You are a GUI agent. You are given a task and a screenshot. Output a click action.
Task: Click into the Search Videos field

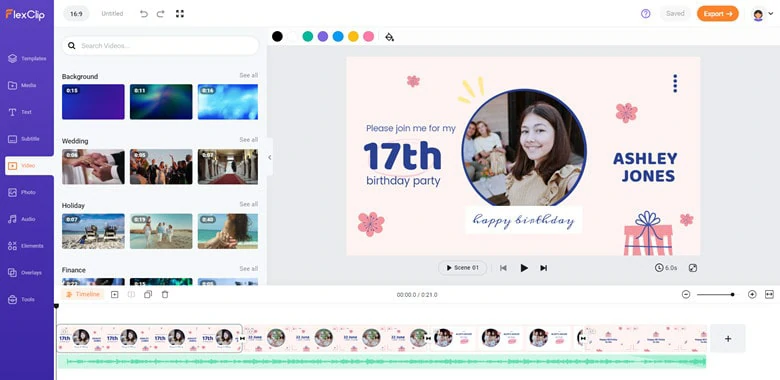tap(160, 46)
